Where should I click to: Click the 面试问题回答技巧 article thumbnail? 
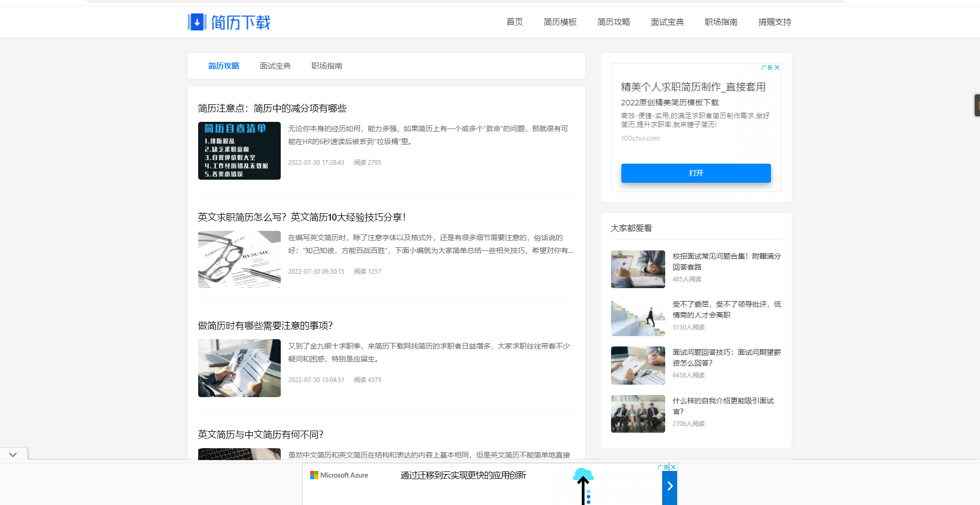[638, 365]
